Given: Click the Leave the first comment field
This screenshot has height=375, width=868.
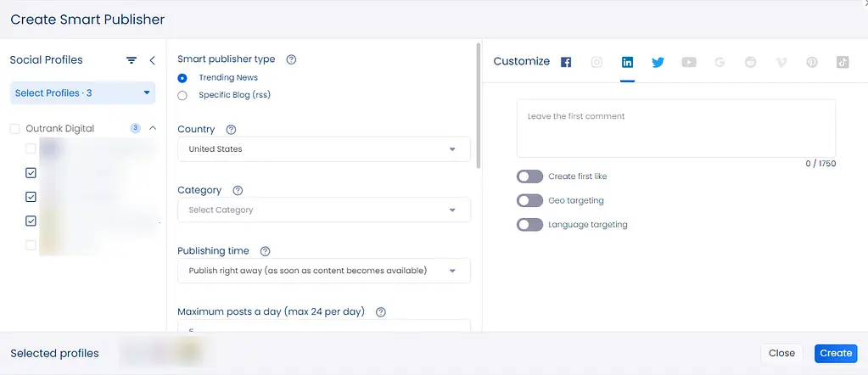Looking at the screenshot, I should pyautogui.click(x=675, y=128).
